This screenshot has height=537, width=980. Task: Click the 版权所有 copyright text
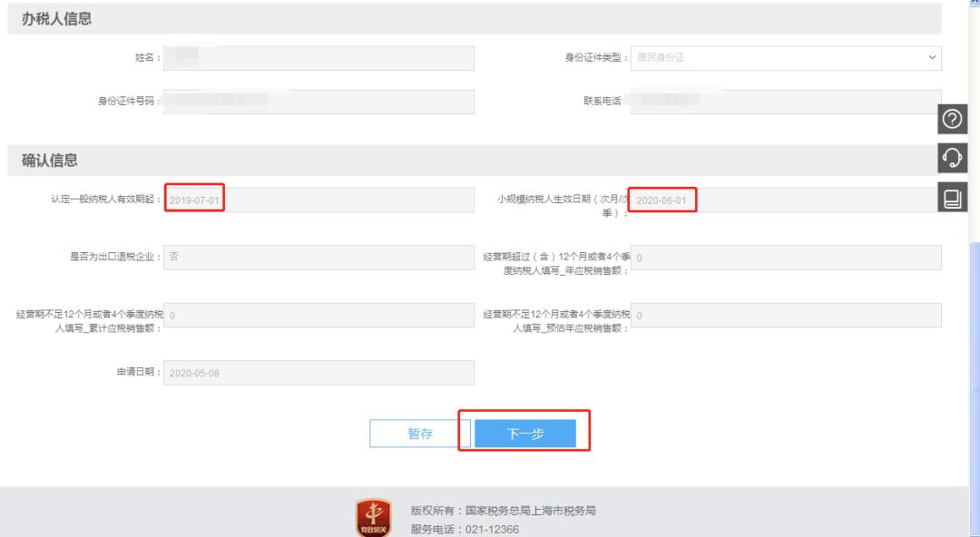click(x=503, y=510)
